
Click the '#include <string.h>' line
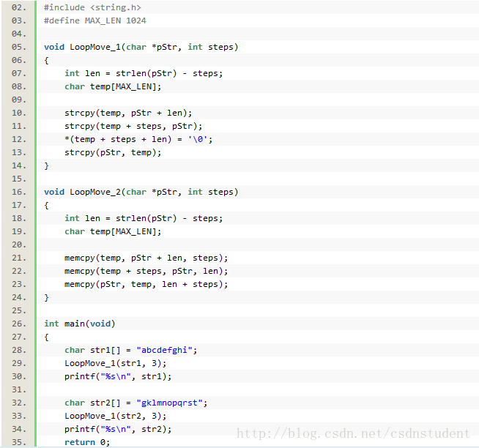pos(92,7)
